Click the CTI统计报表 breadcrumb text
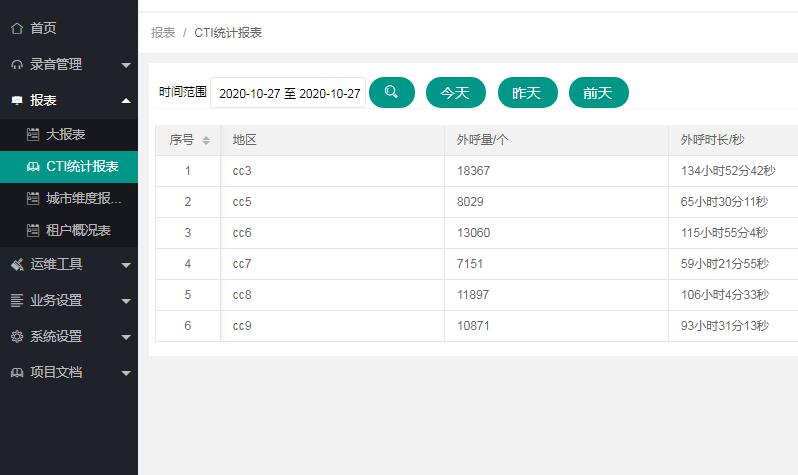The image size is (798, 475). (228, 33)
